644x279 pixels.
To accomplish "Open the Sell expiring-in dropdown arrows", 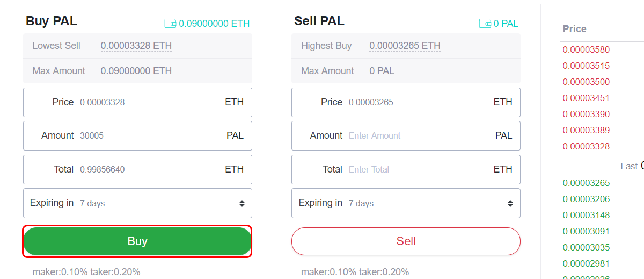I will coord(510,203).
